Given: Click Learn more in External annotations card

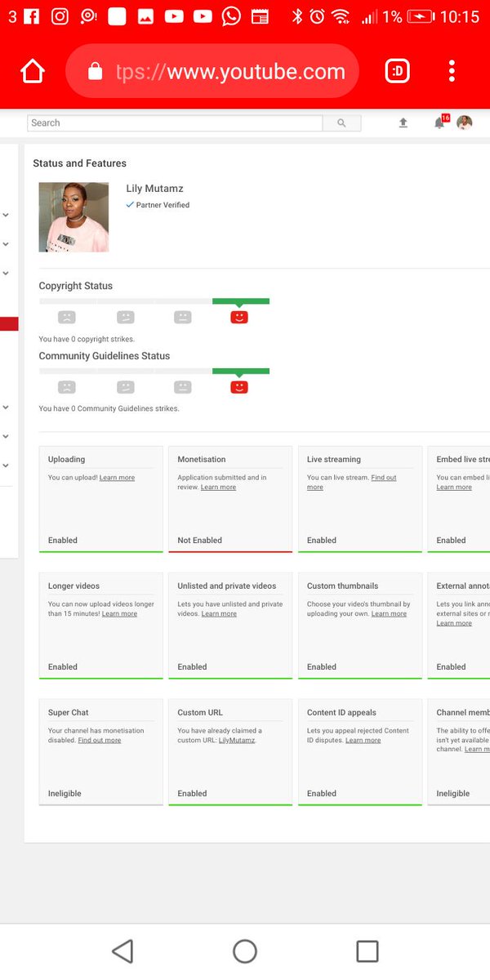Looking at the screenshot, I should pyautogui.click(x=454, y=624).
